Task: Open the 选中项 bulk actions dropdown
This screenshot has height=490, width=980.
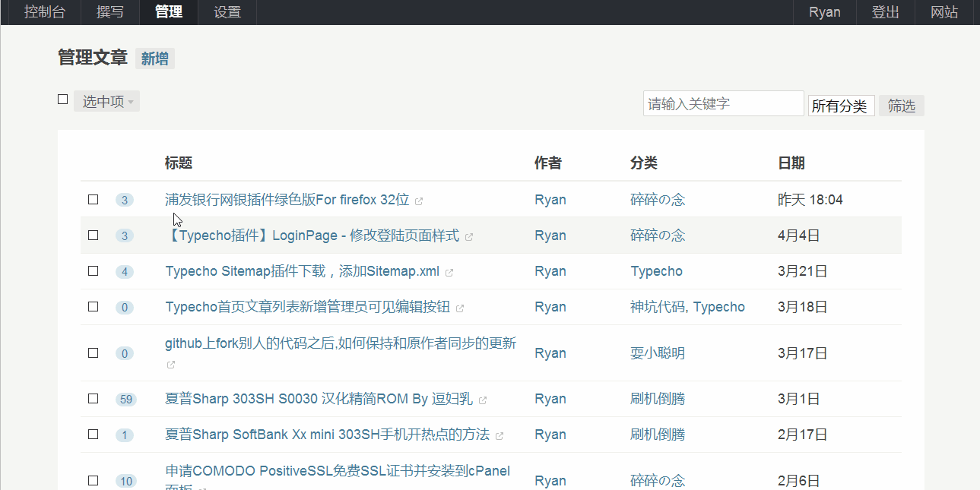Action: coord(107,102)
